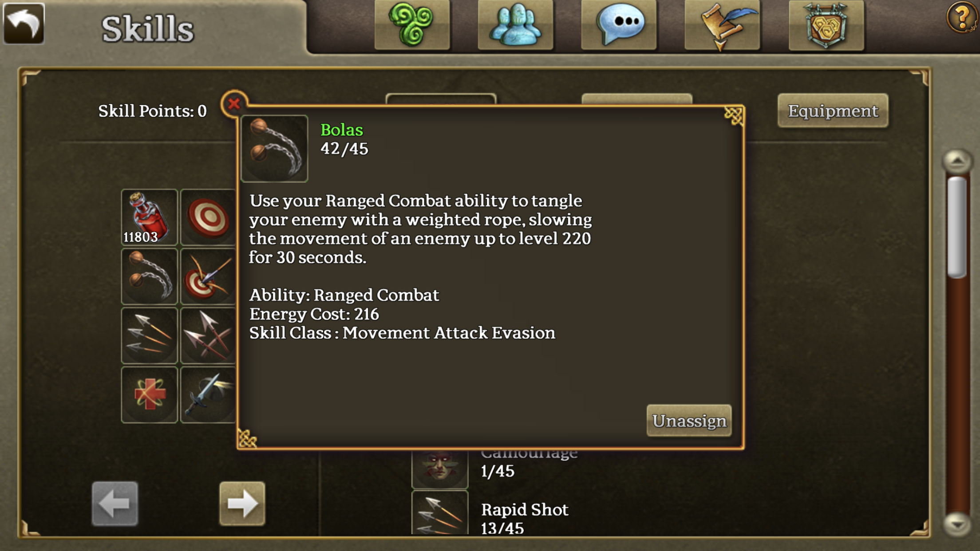Click the scrollbar down arrow
Image resolution: width=980 pixels, height=551 pixels.
click(957, 524)
